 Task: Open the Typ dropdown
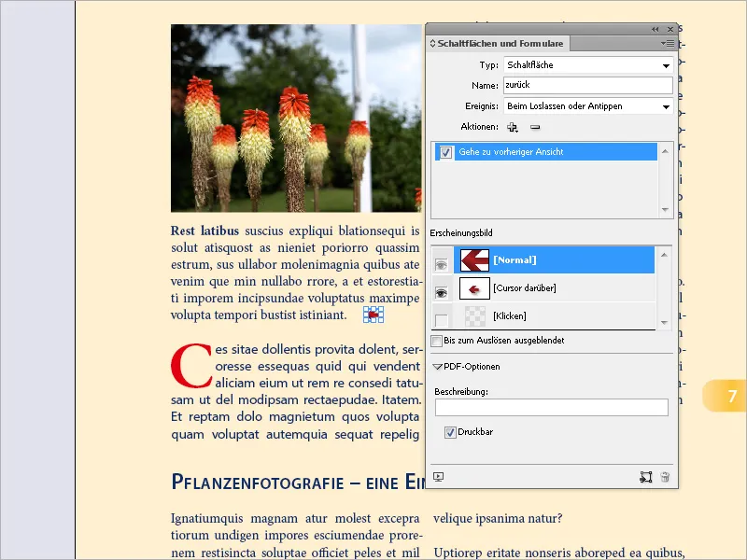coord(667,65)
